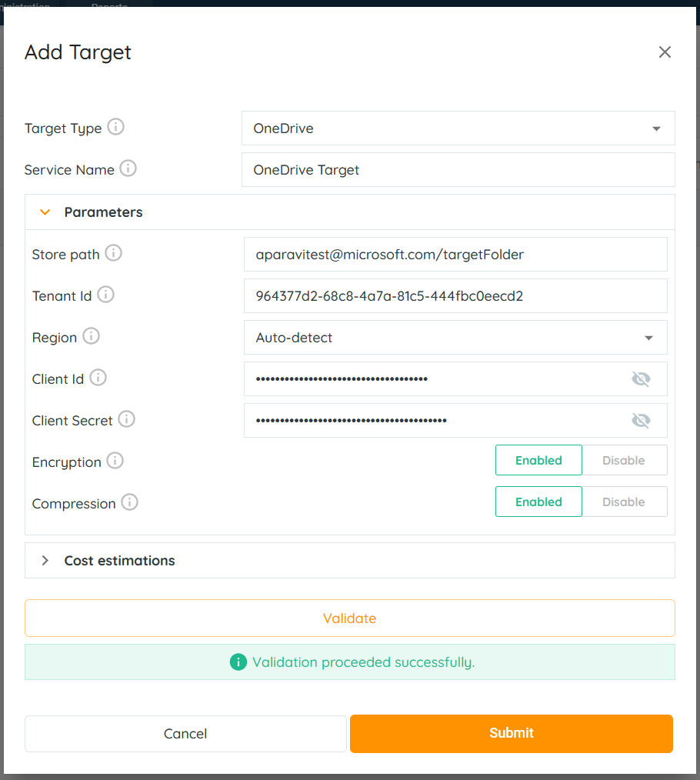Click the Store path info icon
This screenshot has height=780, width=700.
(x=113, y=253)
